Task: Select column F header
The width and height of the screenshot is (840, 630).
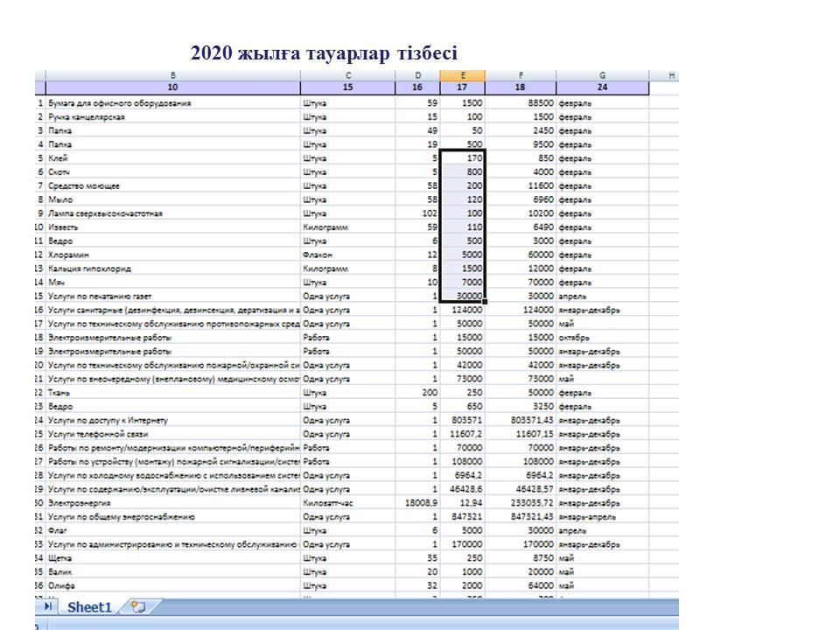Action: click(520, 75)
